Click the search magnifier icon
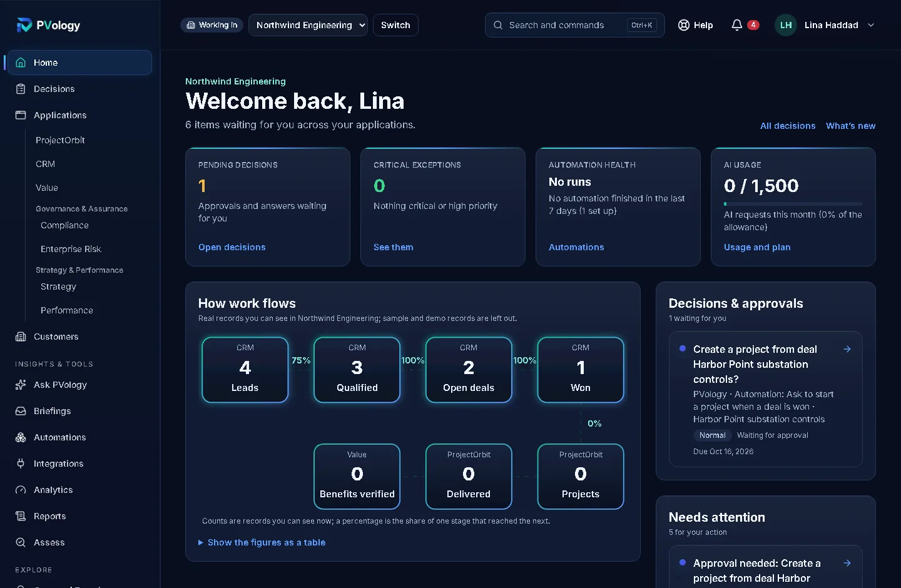The height and width of the screenshot is (588, 901). click(498, 25)
